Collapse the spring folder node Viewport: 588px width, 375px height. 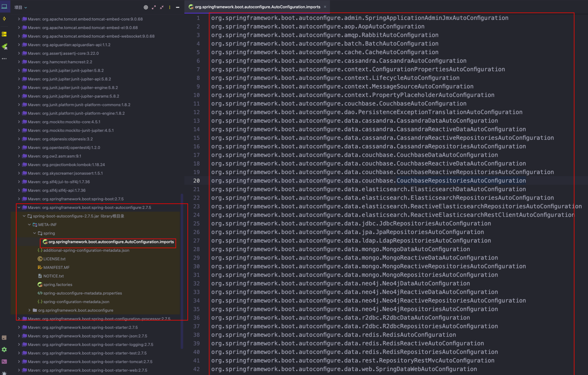pyautogui.click(x=35, y=233)
